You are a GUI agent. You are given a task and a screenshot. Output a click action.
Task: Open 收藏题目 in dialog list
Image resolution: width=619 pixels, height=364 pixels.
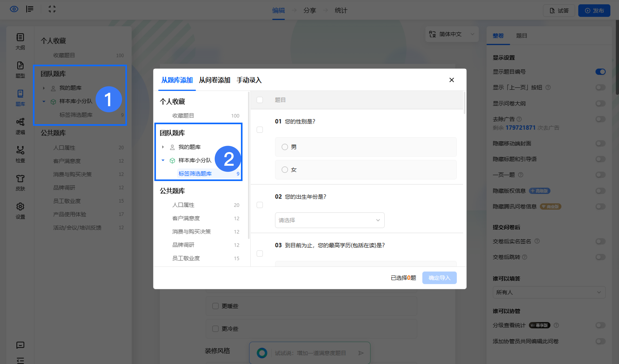(x=183, y=116)
